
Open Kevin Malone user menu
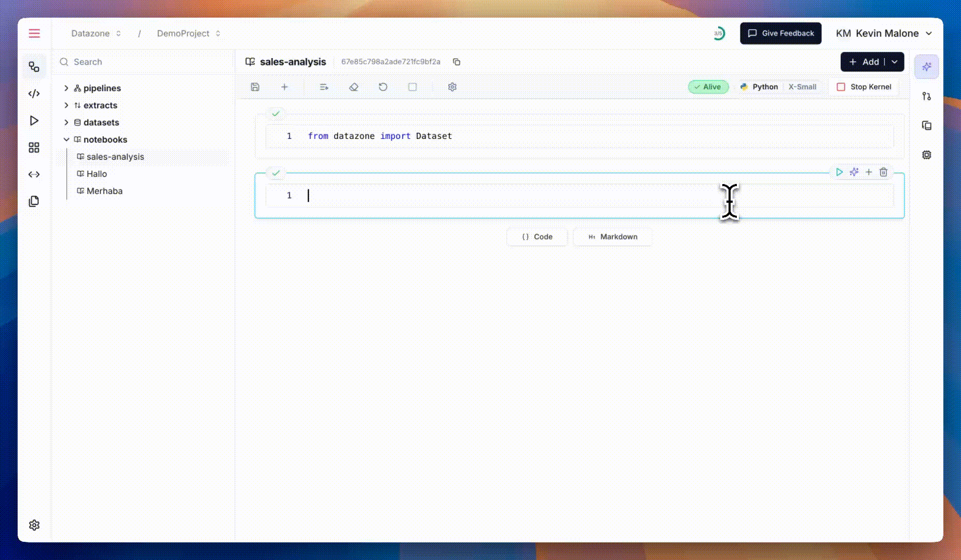pos(884,33)
